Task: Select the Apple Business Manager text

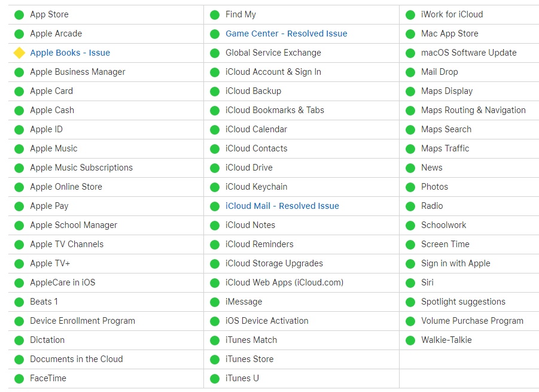Action: pos(78,72)
